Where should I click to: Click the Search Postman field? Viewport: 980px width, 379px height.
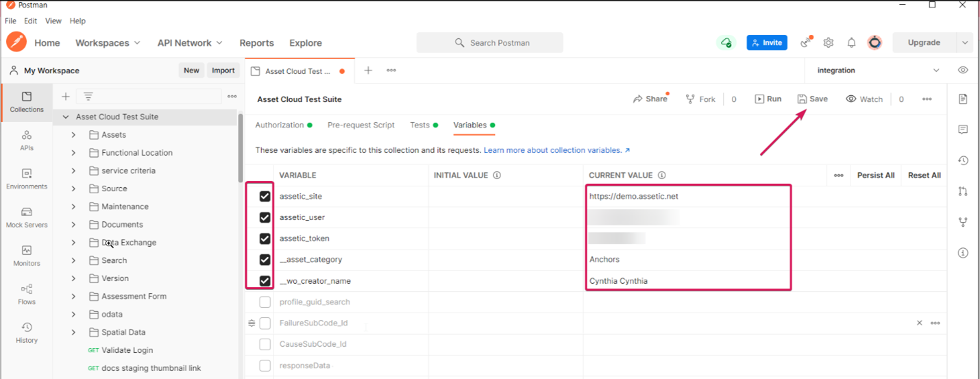coord(490,42)
